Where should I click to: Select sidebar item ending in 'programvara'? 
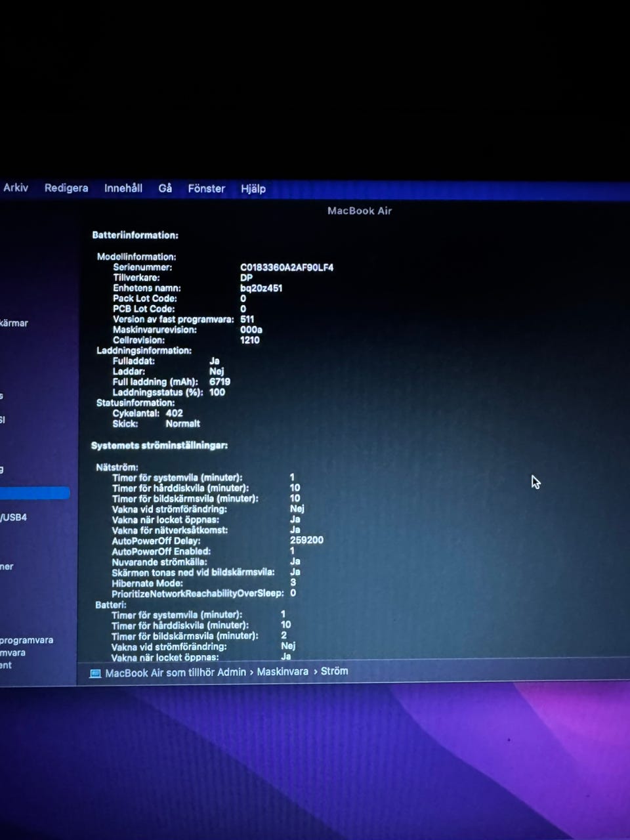(x=27, y=640)
